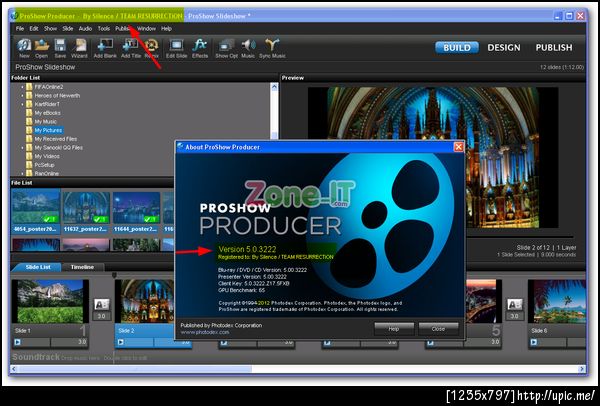Select the My Music folder
Viewport: 600px width, 406px height.
click(45, 122)
